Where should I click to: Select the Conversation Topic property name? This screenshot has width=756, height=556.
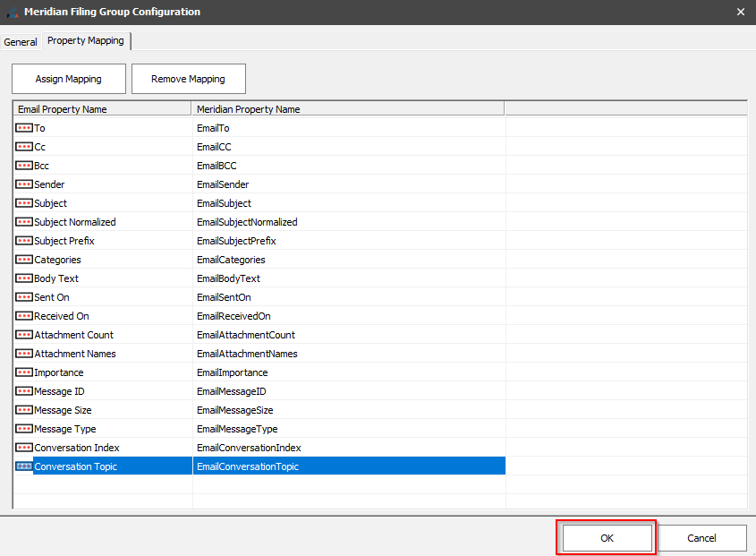[x=76, y=466]
